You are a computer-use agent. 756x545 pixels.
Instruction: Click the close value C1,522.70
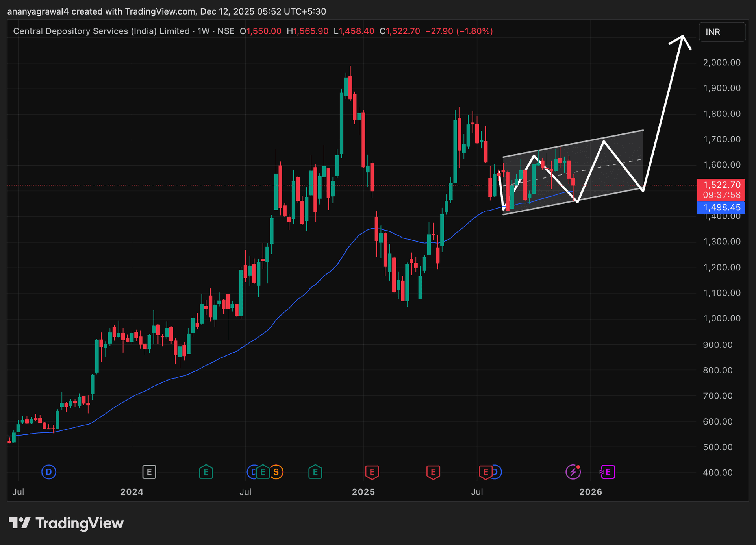pyautogui.click(x=400, y=31)
